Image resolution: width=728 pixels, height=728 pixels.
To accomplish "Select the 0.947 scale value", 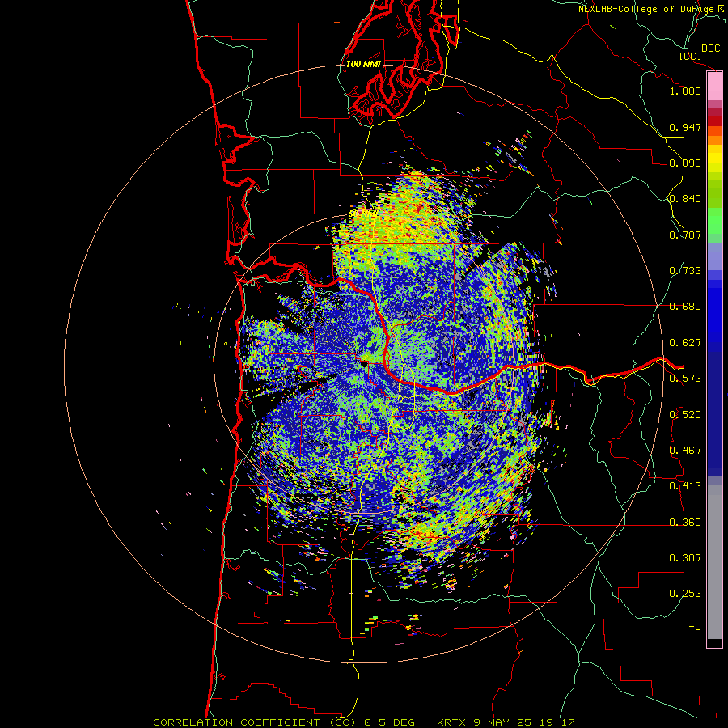I will tap(685, 127).
